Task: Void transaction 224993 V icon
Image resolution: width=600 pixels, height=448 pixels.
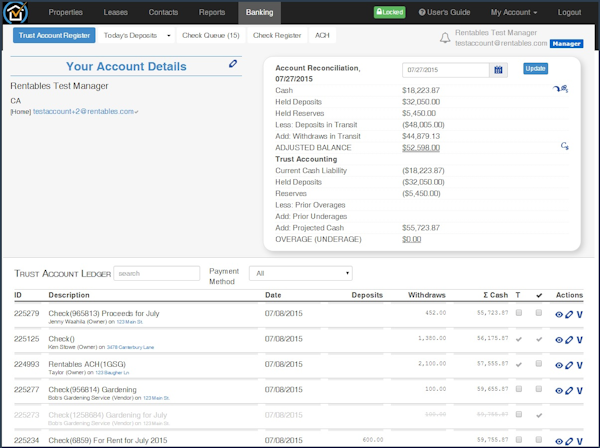Action: click(x=579, y=365)
